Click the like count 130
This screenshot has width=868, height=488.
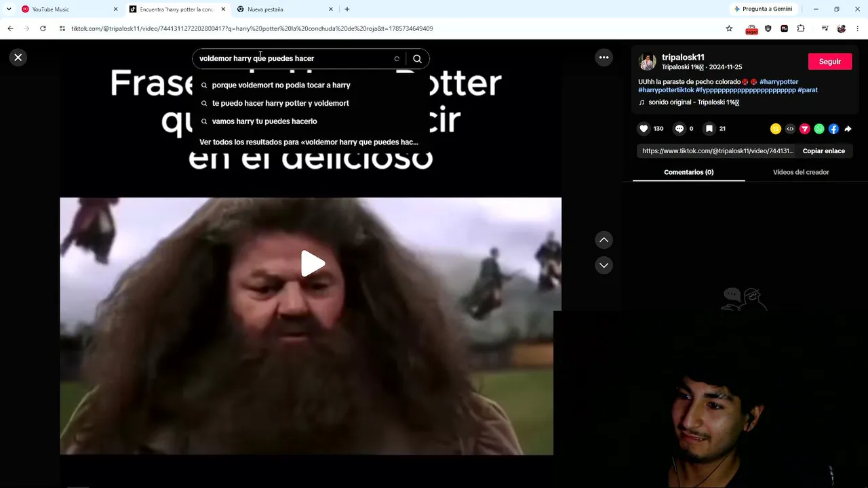(658, 129)
